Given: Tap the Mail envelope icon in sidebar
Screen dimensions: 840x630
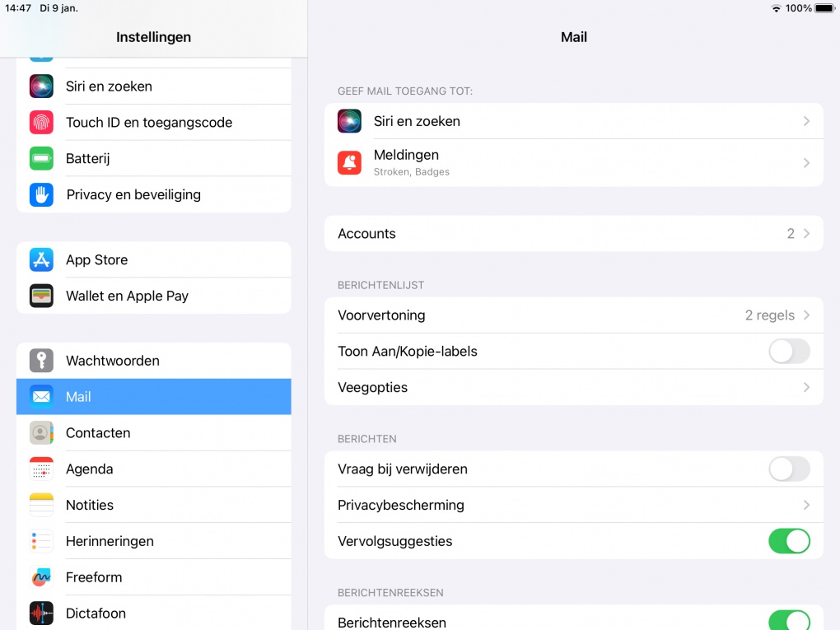Looking at the screenshot, I should click(x=41, y=396).
